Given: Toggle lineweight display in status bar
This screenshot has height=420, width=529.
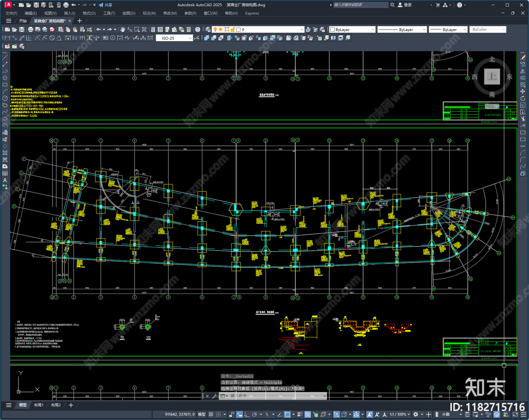Looking at the screenshot, I should point(300,414).
